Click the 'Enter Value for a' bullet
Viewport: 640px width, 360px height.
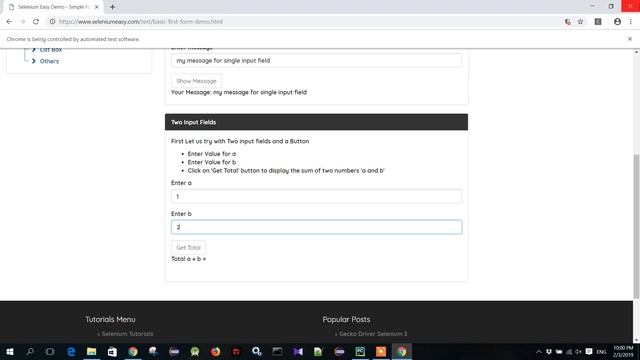(212, 154)
